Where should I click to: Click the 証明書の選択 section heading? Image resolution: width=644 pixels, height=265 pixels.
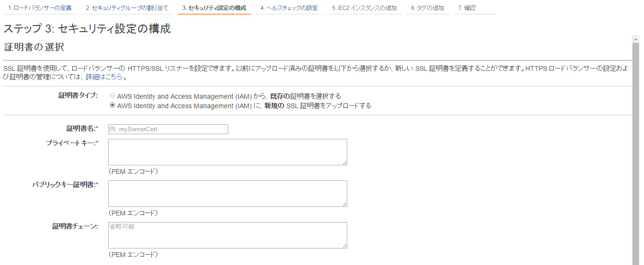tap(34, 47)
